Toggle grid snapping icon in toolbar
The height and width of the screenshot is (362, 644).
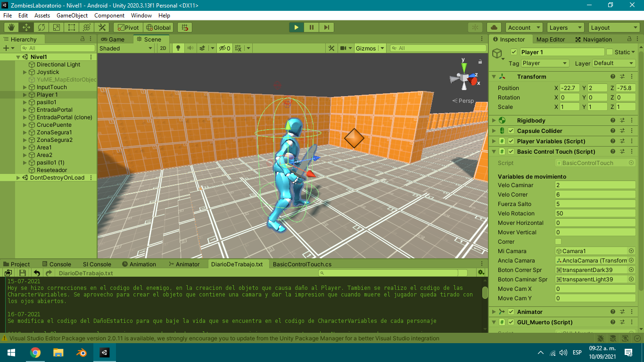pyautogui.click(x=185, y=27)
